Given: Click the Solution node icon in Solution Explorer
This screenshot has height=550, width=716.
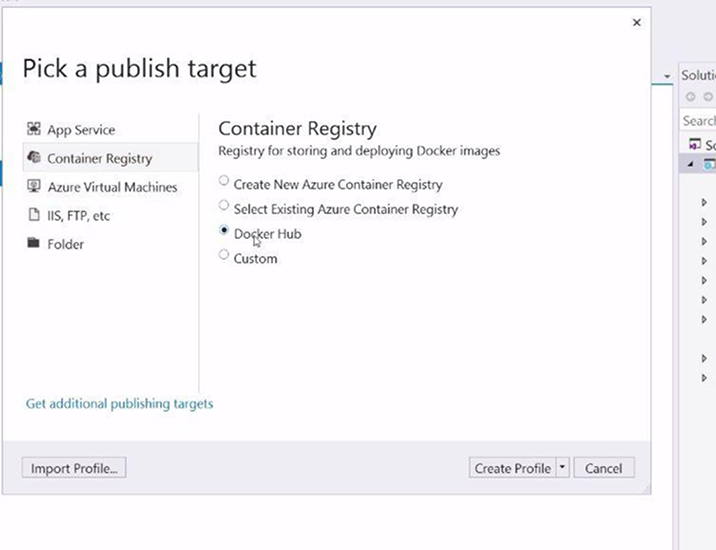Looking at the screenshot, I should click(695, 145).
